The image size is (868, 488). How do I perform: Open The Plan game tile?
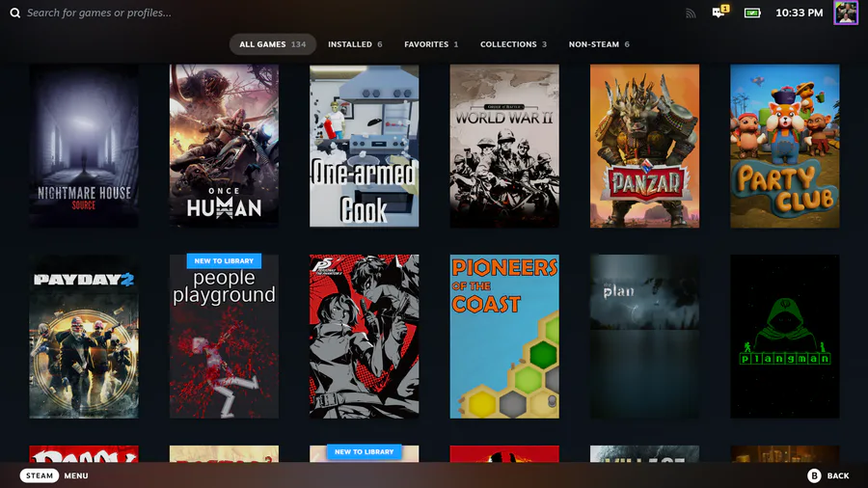(x=644, y=337)
